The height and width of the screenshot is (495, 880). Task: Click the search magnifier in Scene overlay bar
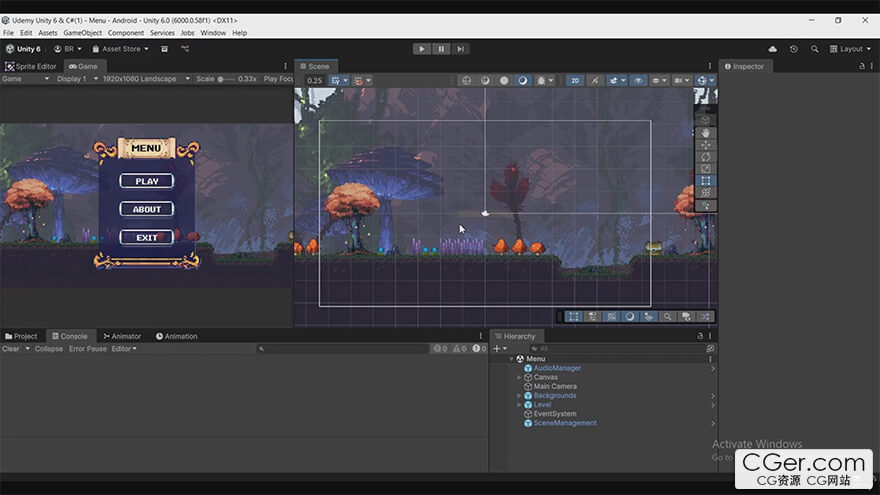click(x=667, y=317)
